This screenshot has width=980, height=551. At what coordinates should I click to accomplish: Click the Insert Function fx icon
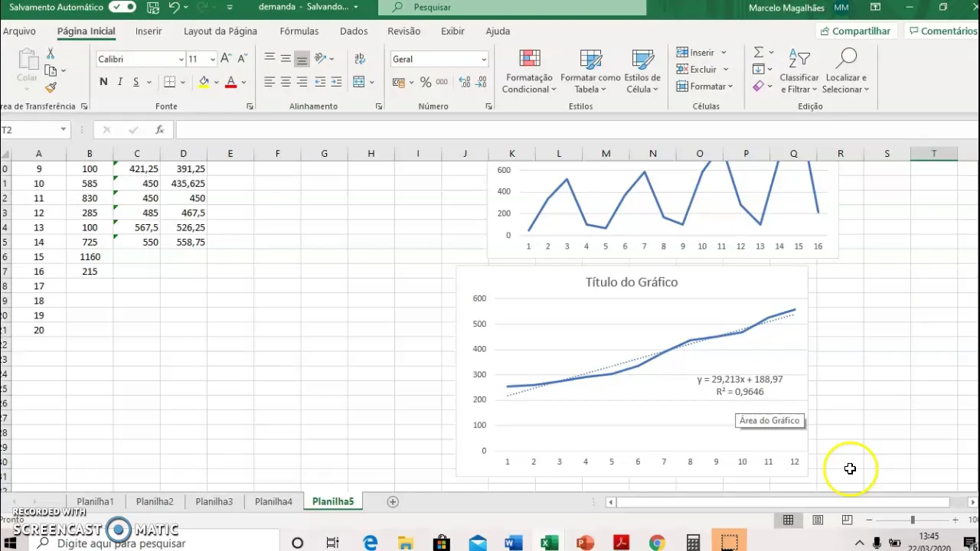click(159, 130)
